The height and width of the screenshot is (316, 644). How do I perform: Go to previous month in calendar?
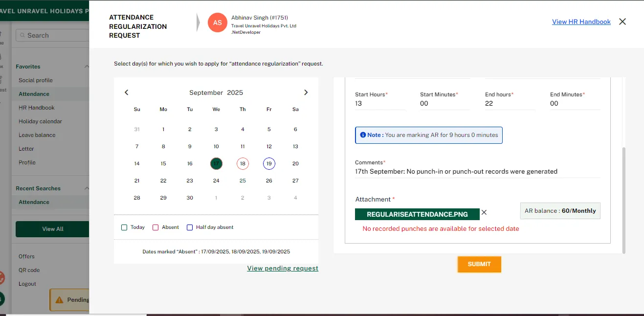pos(127,92)
